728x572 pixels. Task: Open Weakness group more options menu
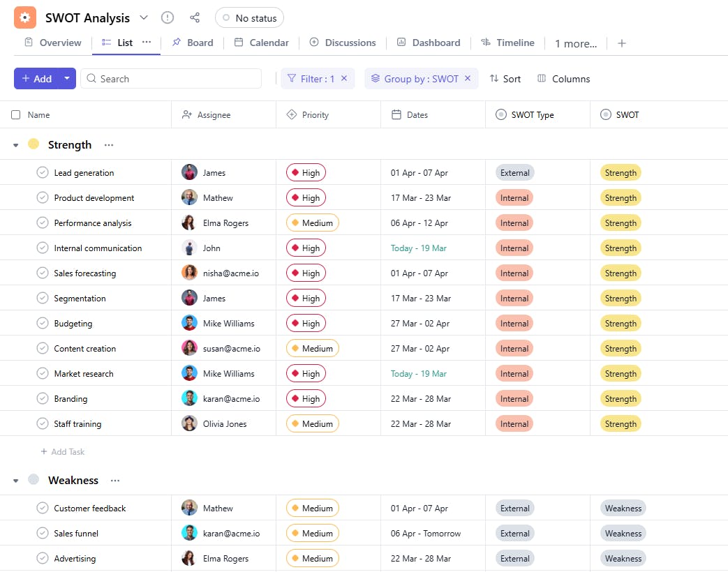click(115, 481)
